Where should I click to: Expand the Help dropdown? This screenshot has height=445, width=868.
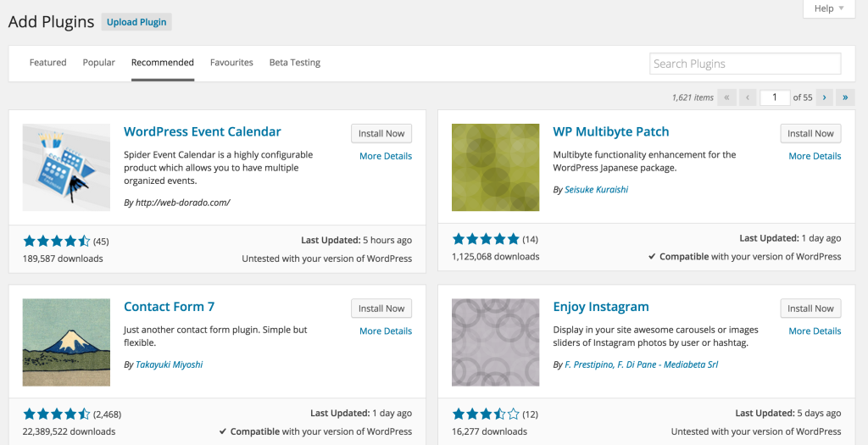click(828, 8)
